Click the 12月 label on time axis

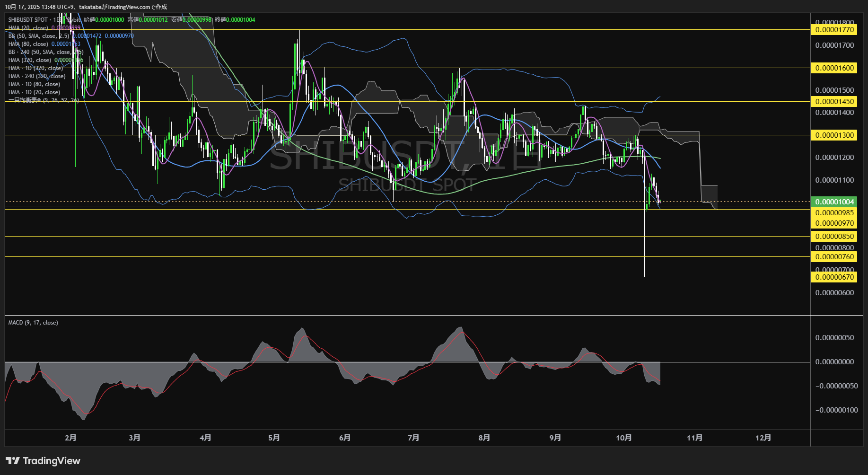(763, 438)
